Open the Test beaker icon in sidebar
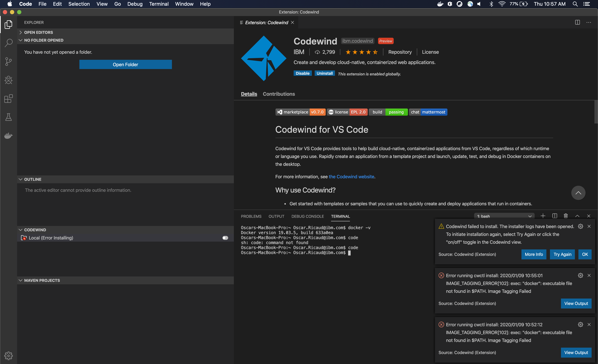Screen dimensions: 598x364 (8, 117)
